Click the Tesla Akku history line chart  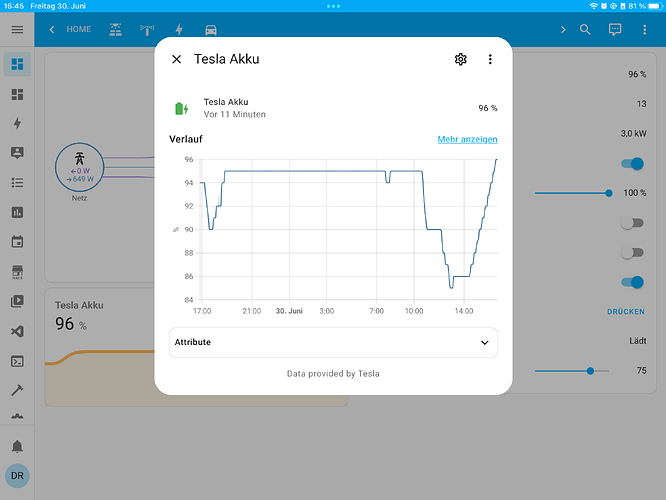348,229
